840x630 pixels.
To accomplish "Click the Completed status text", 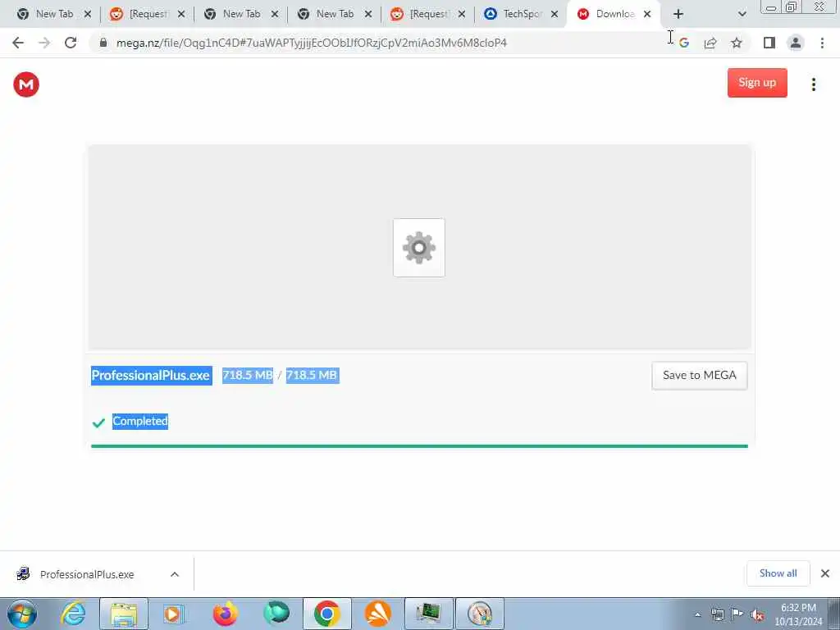I will pyautogui.click(x=139, y=421).
